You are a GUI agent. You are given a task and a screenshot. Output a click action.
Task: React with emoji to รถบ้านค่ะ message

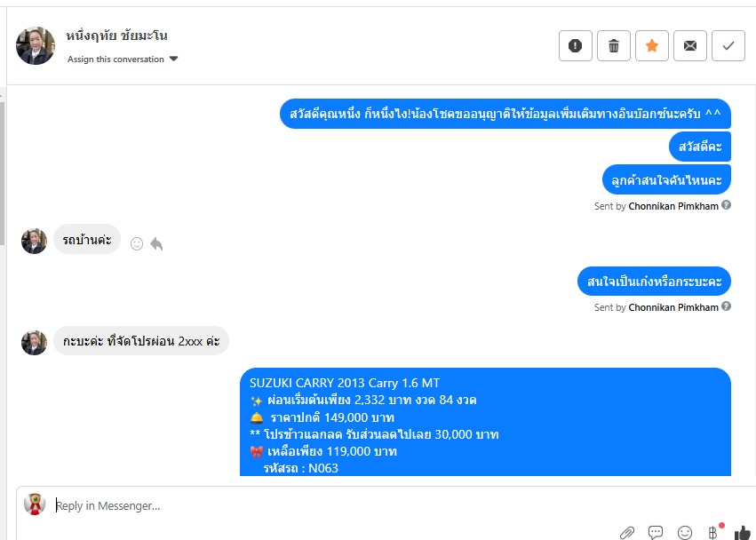pyautogui.click(x=137, y=244)
